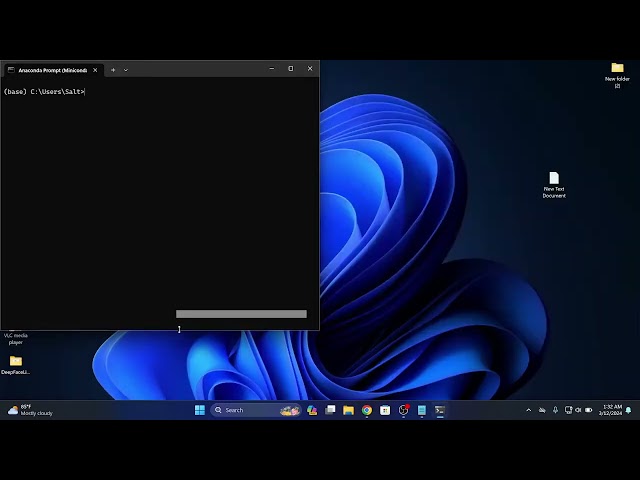The width and height of the screenshot is (640, 480).
Task: Click the gray horizontal bar in terminal
Action: [x=241, y=314]
